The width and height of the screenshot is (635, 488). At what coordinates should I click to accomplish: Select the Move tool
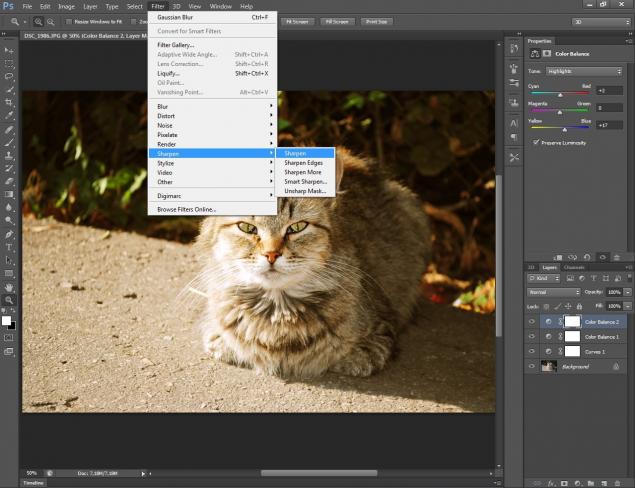coord(9,48)
